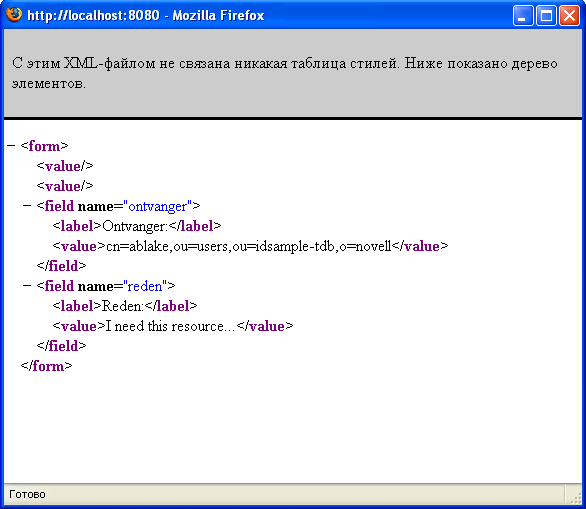Collapse the ontvanger field node

[27, 206]
